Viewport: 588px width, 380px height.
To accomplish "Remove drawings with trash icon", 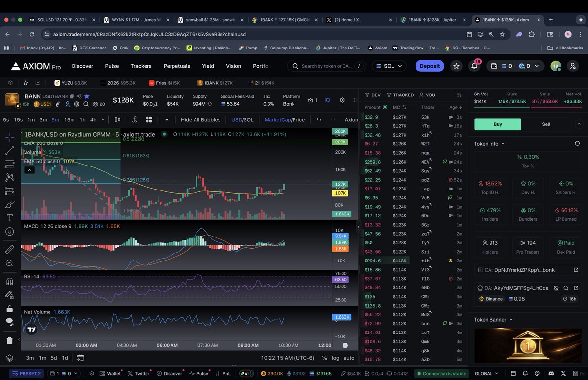I will (9, 340).
